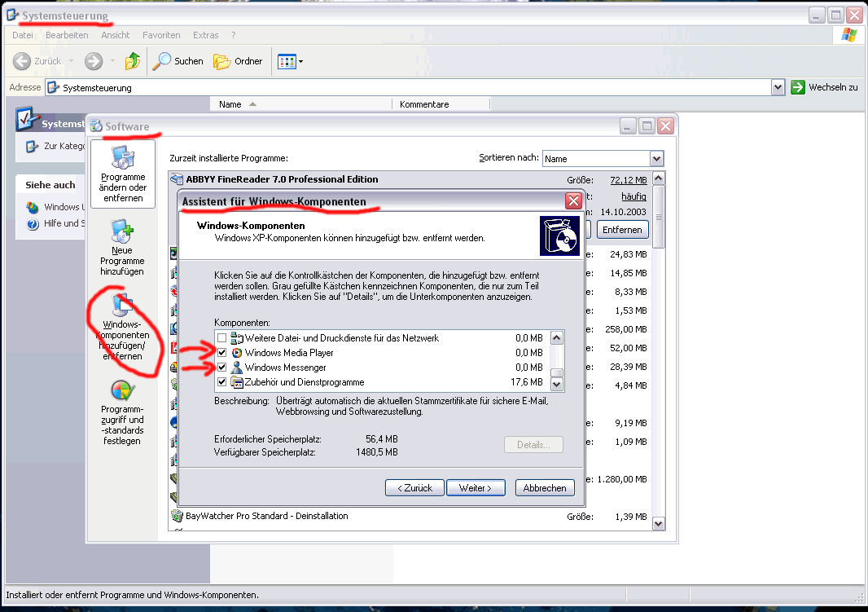Sort by the Name column header
The width and height of the screenshot is (868, 612).
(x=301, y=104)
